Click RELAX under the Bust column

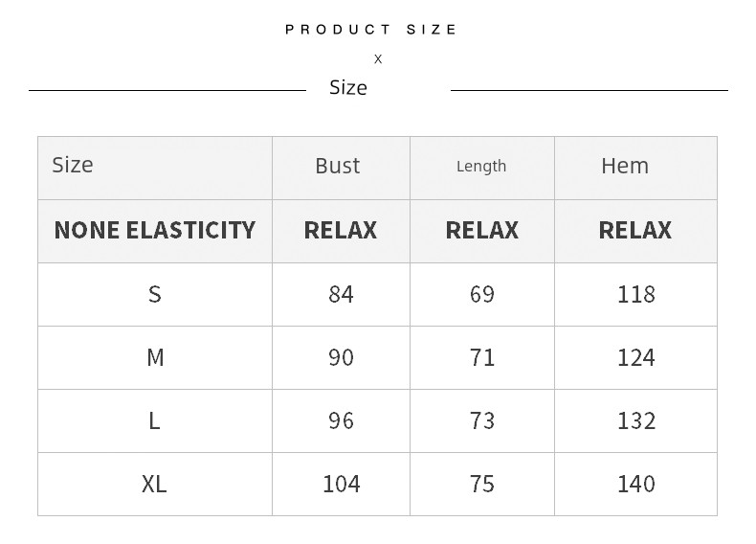341,230
